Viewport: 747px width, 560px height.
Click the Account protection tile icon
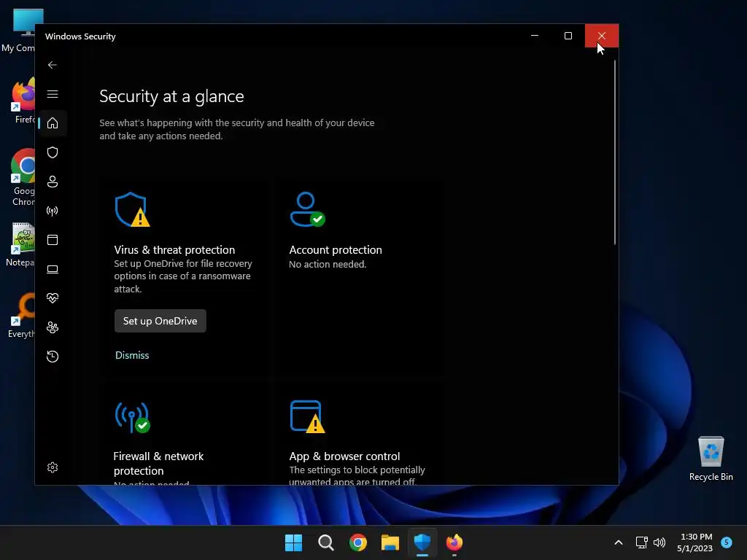pos(307,209)
